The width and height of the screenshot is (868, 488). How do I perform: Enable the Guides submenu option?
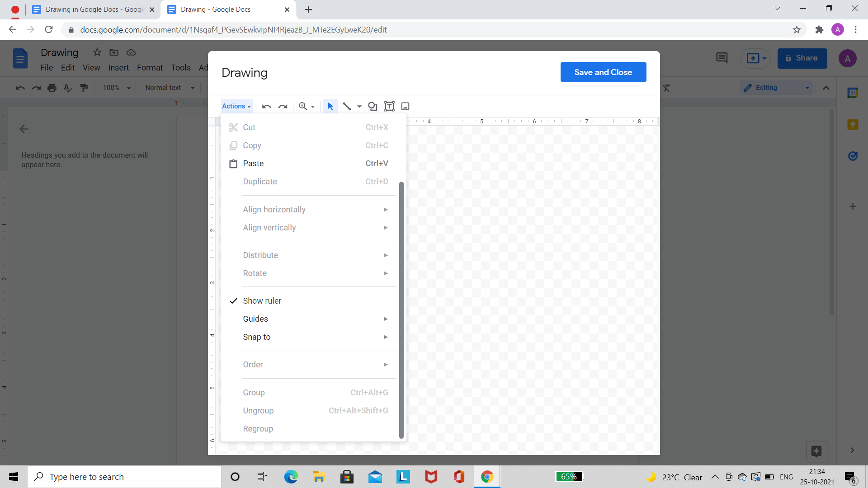coord(255,318)
